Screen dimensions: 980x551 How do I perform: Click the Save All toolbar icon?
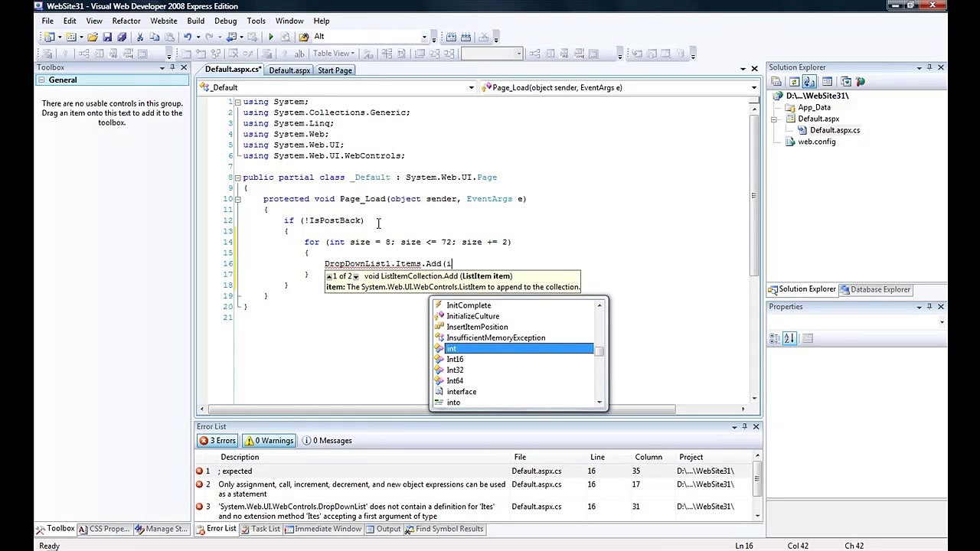[x=121, y=37]
